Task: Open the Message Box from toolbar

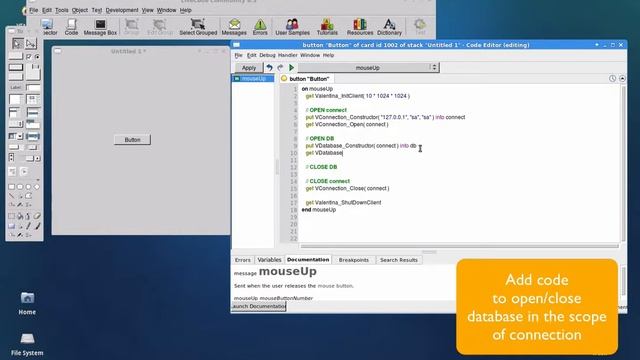Action: [x=100, y=27]
